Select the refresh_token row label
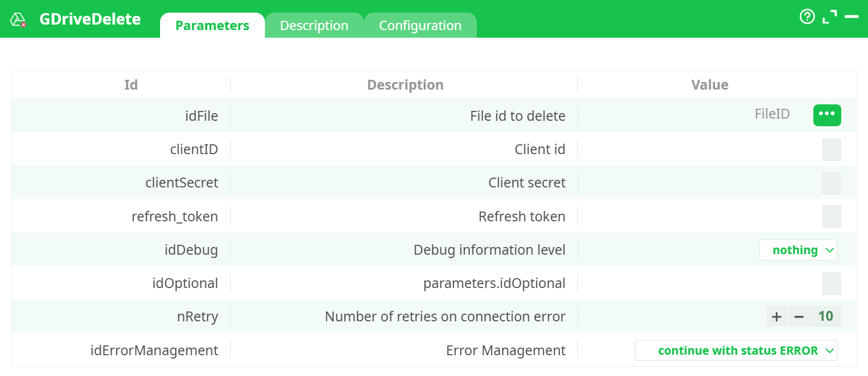Image resolution: width=868 pixels, height=376 pixels. click(x=175, y=216)
